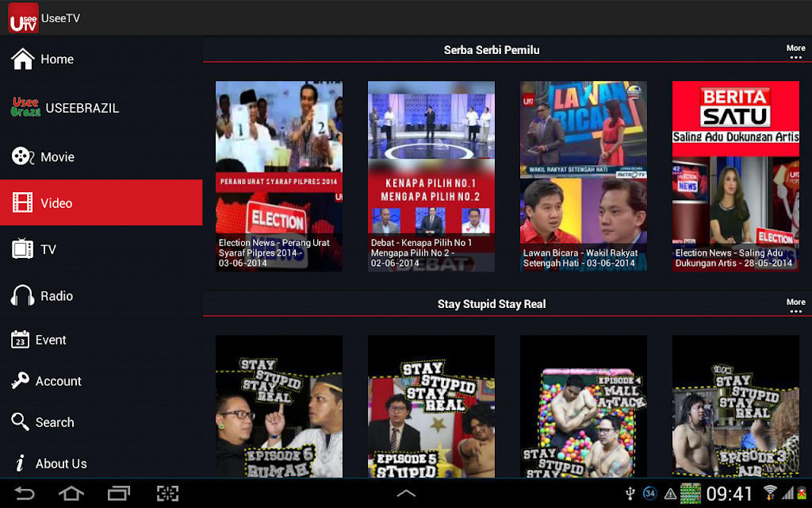Open the Event menu entry

pyautogui.click(x=101, y=340)
